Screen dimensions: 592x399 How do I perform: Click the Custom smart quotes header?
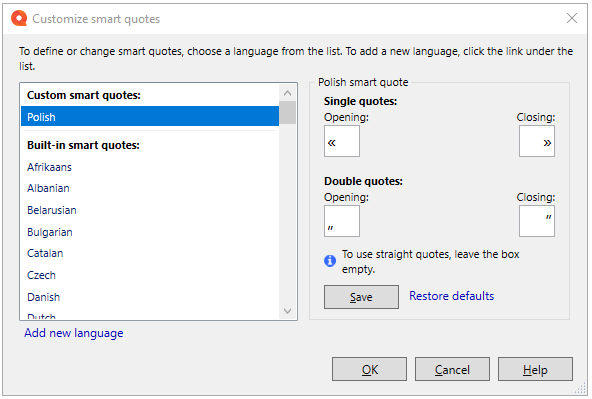click(x=84, y=95)
